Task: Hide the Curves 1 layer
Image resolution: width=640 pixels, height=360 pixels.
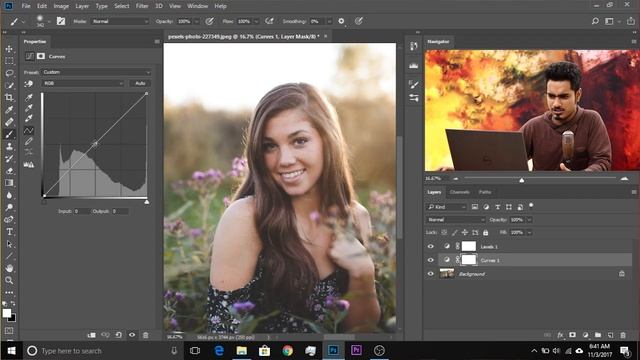Action: click(x=430, y=260)
